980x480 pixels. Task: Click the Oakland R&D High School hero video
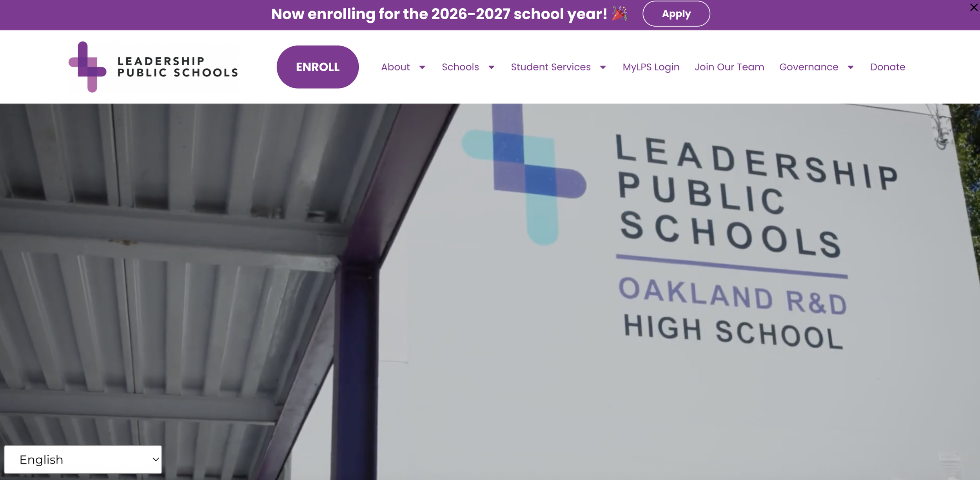(490, 292)
